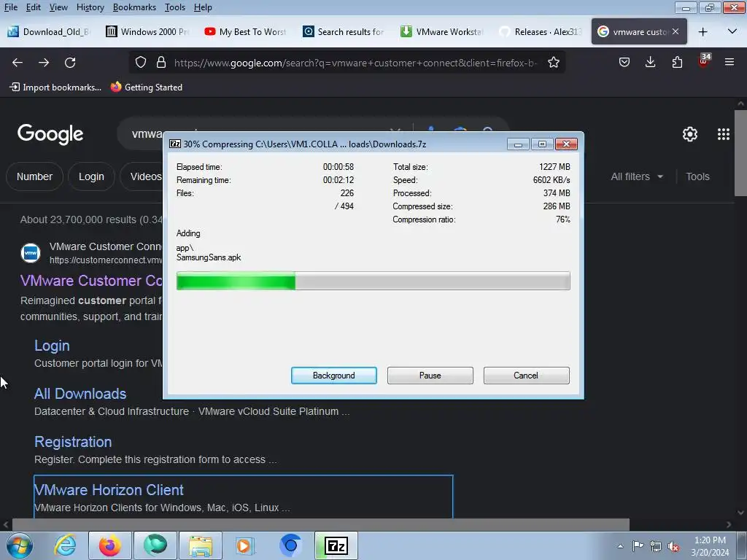Switch to the Releases Alex313 tab

pos(541,32)
